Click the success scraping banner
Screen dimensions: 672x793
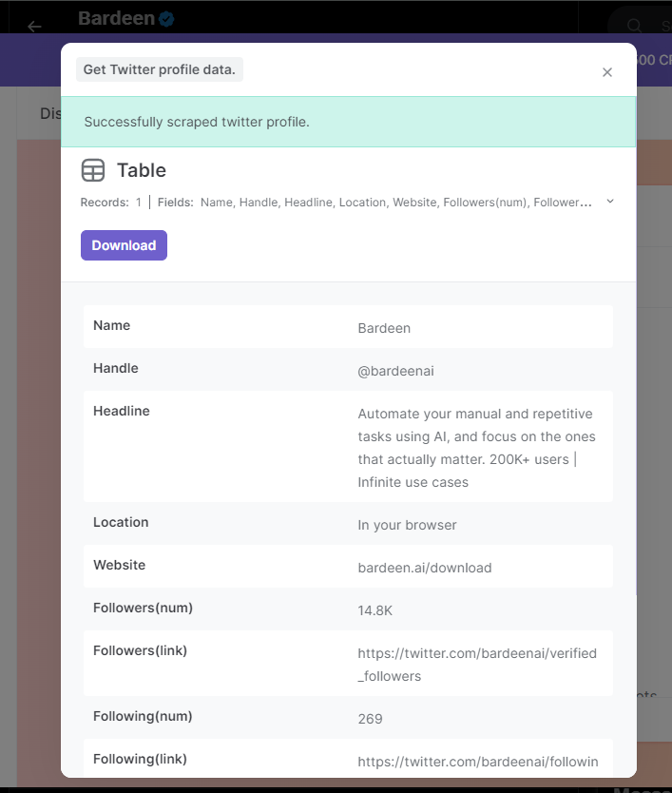(348, 123)
